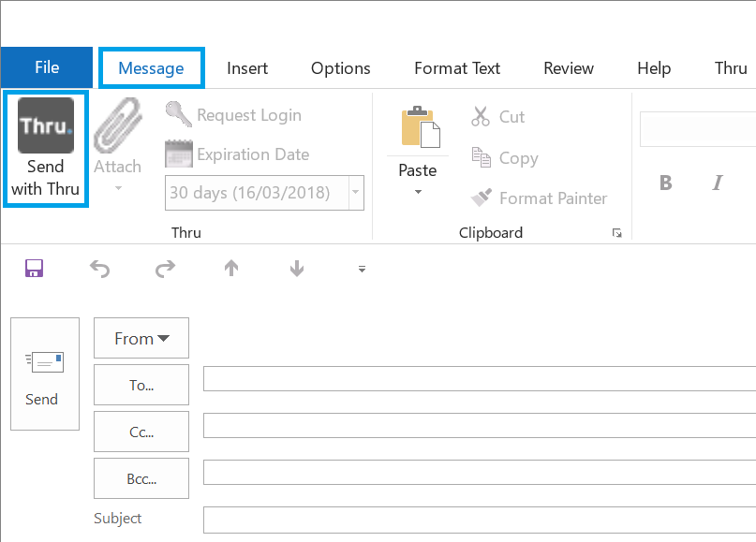This screenshot has width=756, height=542.
Task: Click the '30 days (16/03/2018)' text
Action: tap(250, 193)
